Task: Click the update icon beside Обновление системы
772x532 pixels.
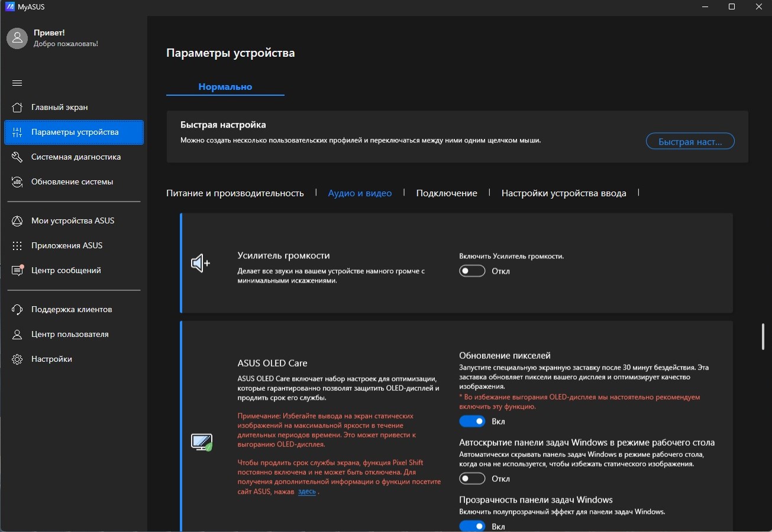Action: pos(17,181)
